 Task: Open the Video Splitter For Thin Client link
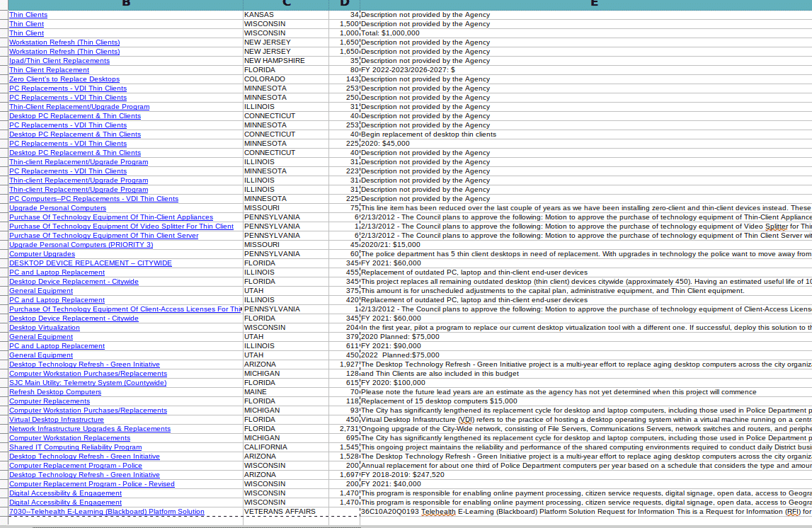tap(122, 226)
